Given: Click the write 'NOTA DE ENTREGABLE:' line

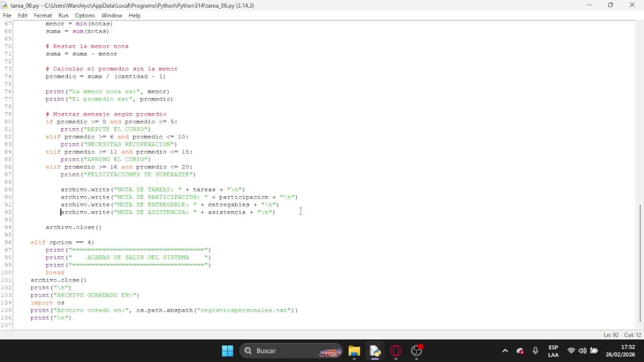Looking at the screenshot, I should [170, 205].
